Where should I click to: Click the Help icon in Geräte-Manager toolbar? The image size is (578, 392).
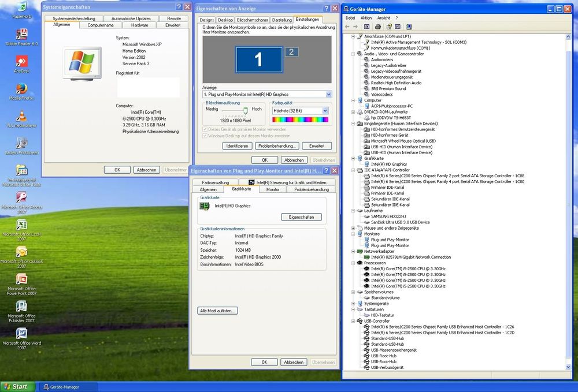click(x=389, y=27)
